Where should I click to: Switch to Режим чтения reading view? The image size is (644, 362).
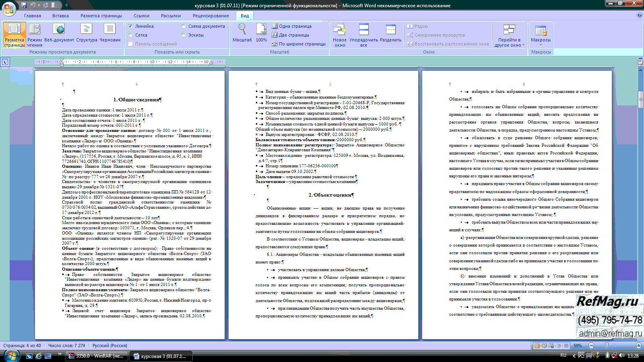click(35, 35)
